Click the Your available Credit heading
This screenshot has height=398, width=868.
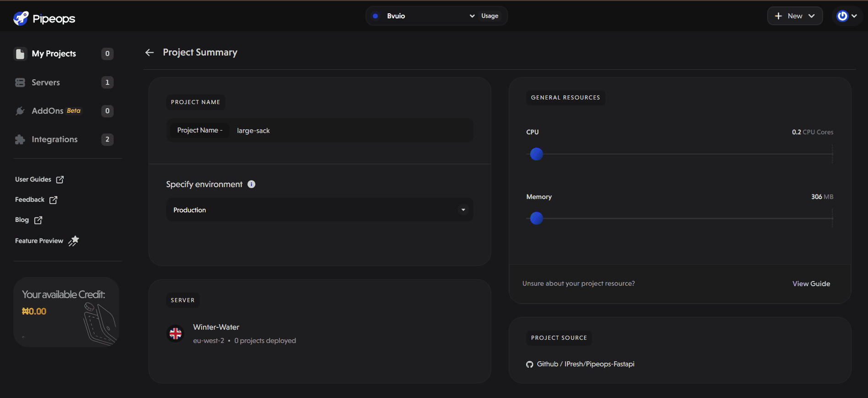tap(64, 294)
